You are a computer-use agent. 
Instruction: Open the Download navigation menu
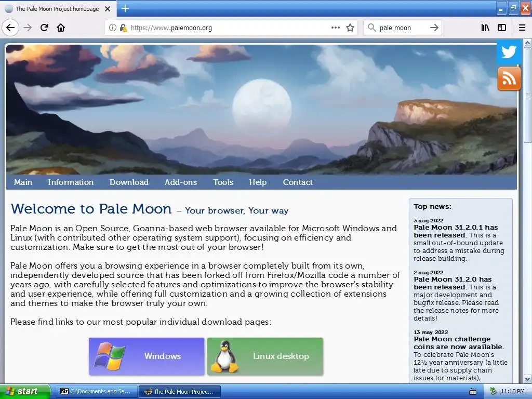point(129,182)
